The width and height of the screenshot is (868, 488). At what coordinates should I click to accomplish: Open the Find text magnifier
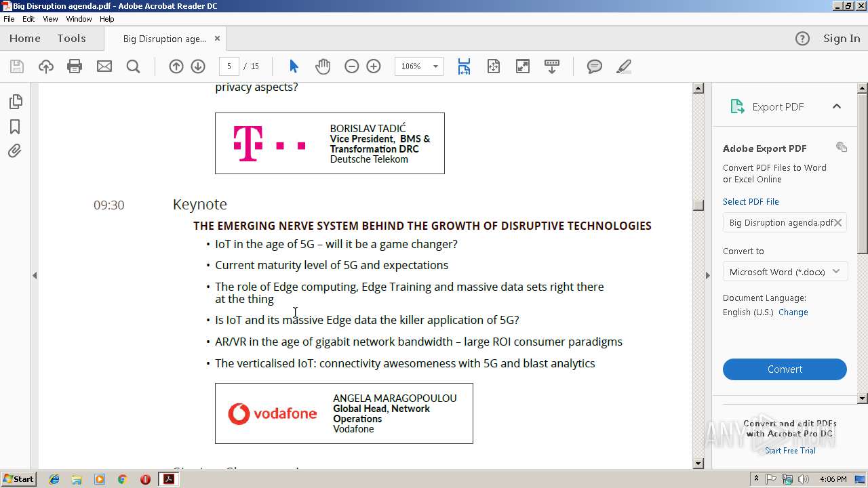(134, 66)
